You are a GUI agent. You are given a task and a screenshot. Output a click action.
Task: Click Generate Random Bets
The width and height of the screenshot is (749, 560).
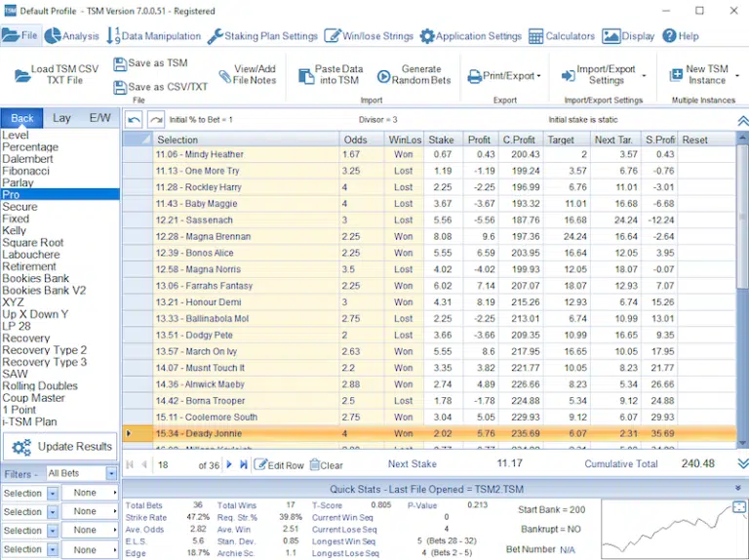tap(414, 75)
